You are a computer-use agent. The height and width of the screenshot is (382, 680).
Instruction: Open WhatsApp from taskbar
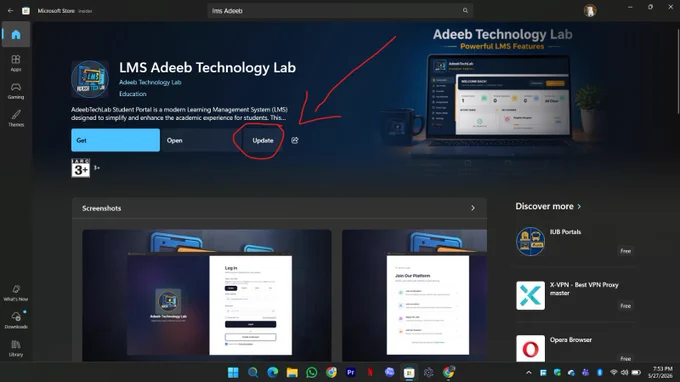pyautogui.click(x=311, y=372)
